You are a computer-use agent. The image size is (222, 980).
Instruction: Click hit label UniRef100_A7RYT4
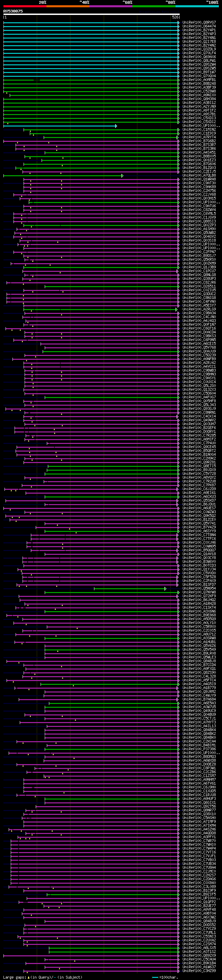coord(199,137)
